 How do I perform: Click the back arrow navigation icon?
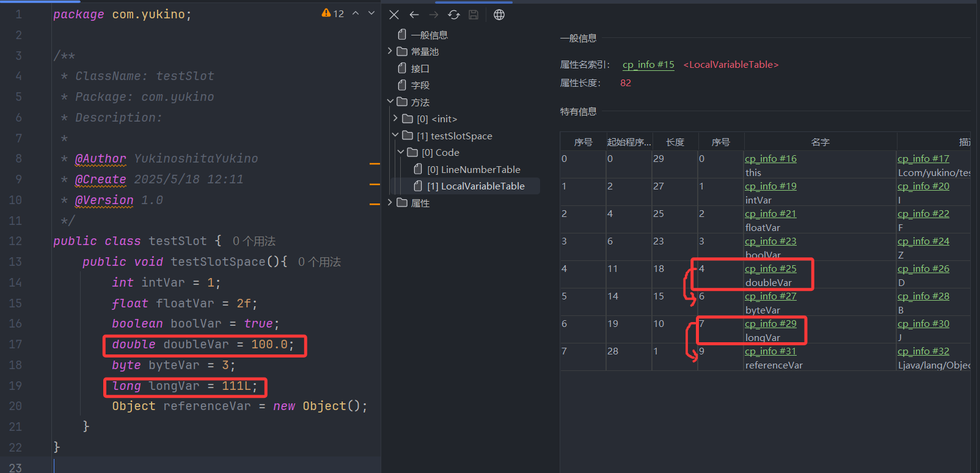tap(414, 15)
